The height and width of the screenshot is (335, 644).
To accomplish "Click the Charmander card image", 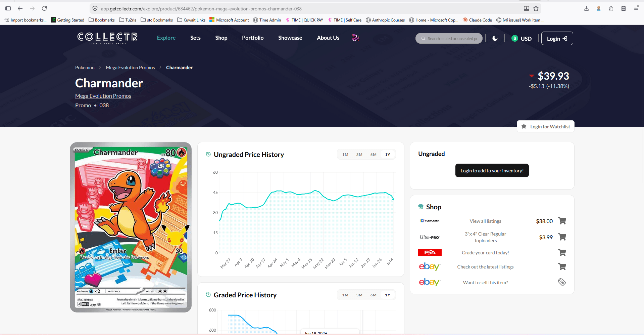I will coord(131,227).
